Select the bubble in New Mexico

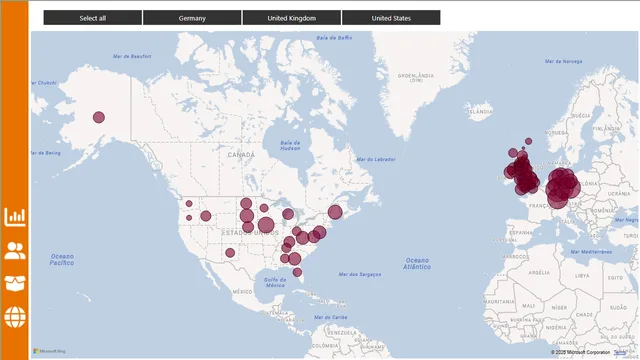click(230, 253)
